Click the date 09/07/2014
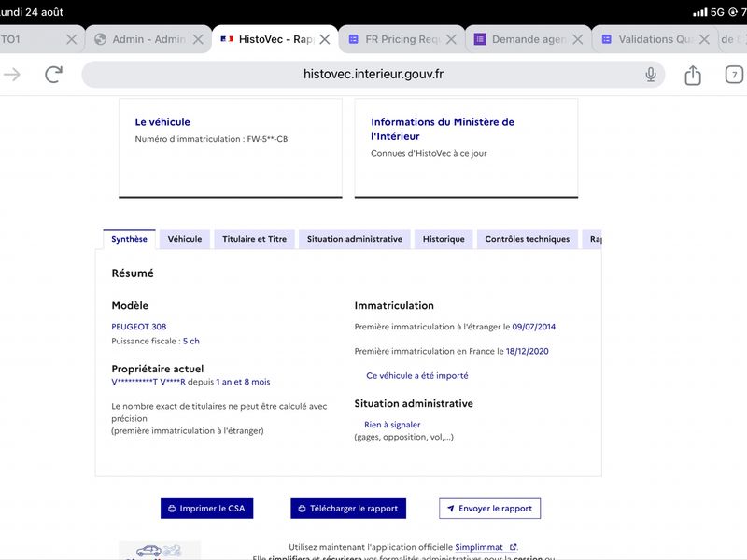The width and height of the screenshot is (747, 560). (x=533, y=327)
